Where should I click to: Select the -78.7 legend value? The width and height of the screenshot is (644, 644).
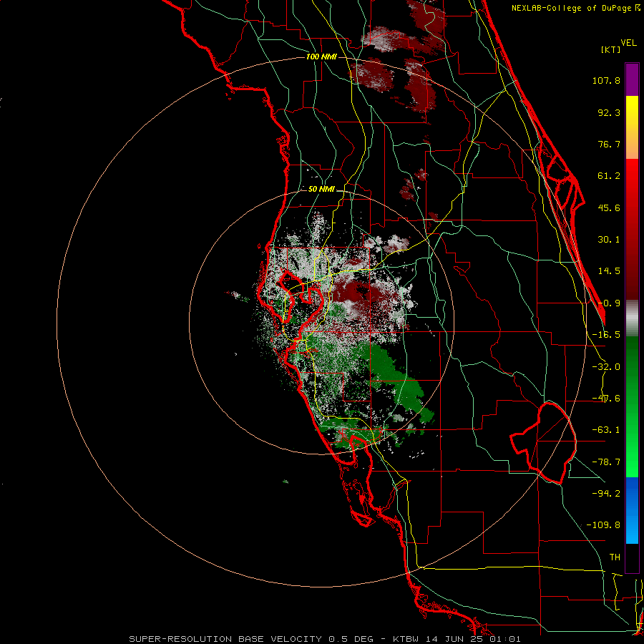606,462
